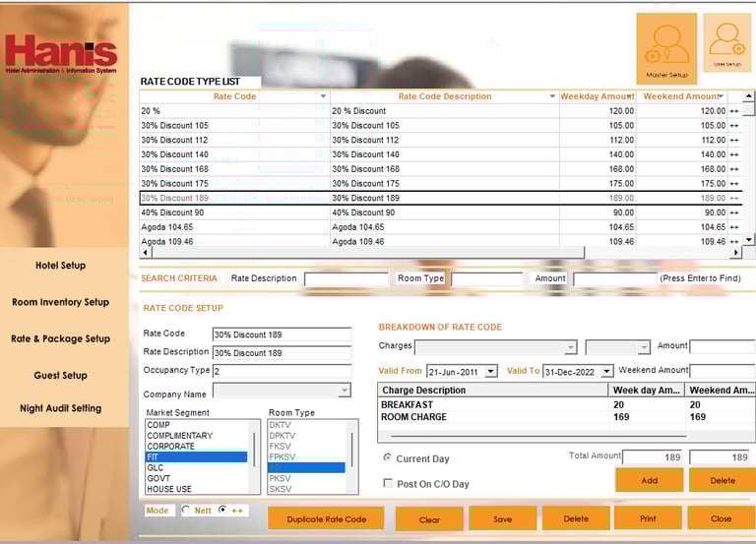The image size is (756, 544).
Task: Open the Weekend Amount column filter arrow
Action: [x=722, y=96]
